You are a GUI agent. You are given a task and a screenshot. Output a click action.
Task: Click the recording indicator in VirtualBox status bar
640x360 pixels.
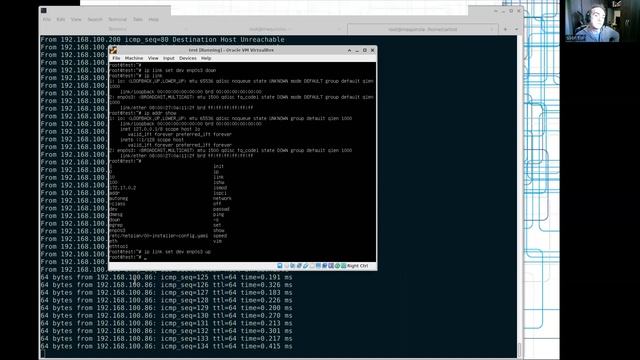point(324,266)
